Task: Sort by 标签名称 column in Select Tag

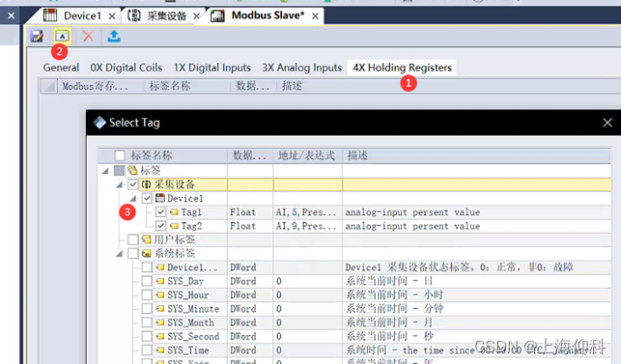Action: pyautogui.click(x=152, y=155)
